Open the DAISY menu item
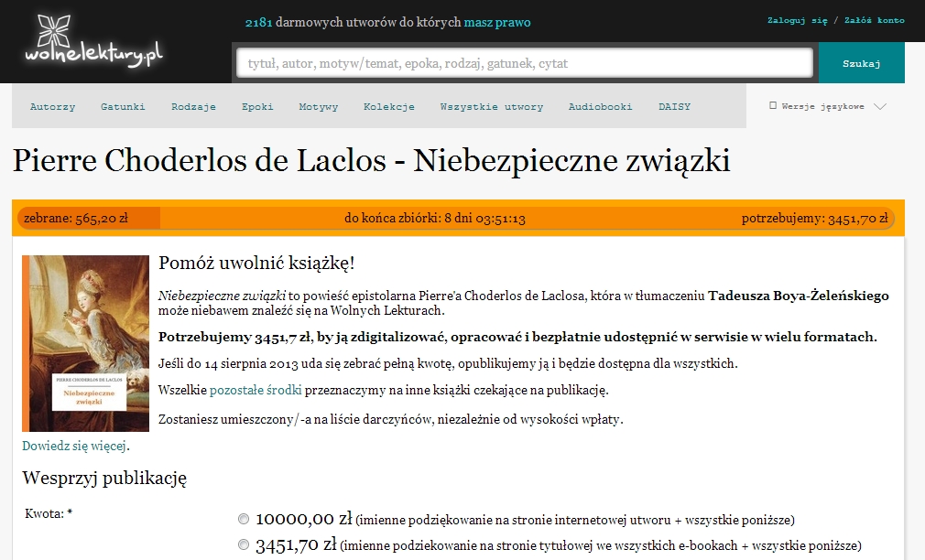 [x=674, y=107]
